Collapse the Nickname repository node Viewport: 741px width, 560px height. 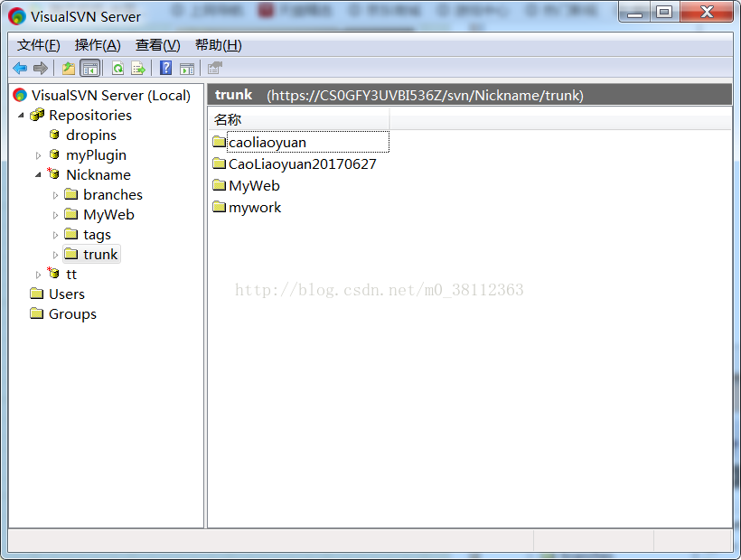point(38,175)
